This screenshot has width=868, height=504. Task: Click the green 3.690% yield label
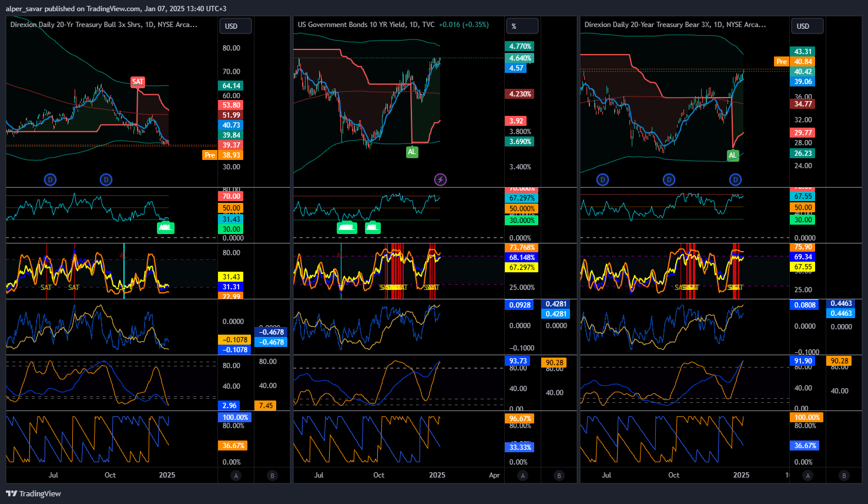520,142
